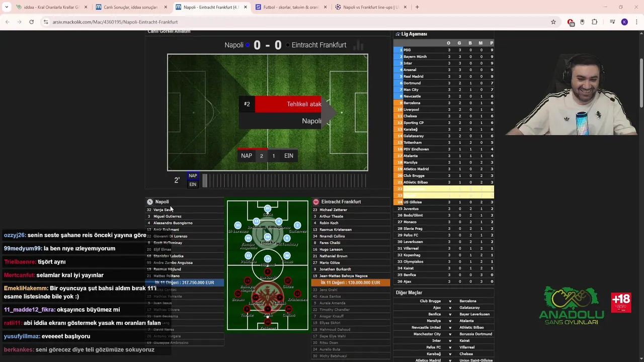Open Tottenham row in the standings

click(443, 142)
